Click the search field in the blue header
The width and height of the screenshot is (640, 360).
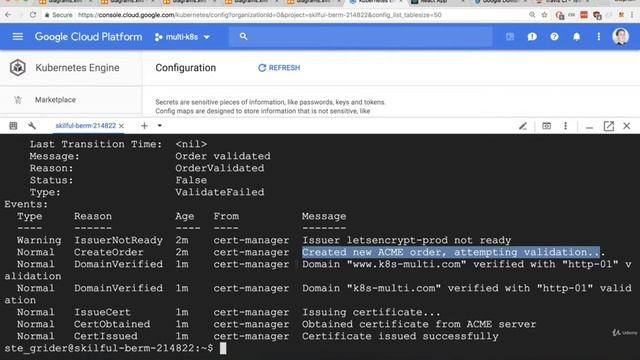pyautogui.click(x=360, y=37)
